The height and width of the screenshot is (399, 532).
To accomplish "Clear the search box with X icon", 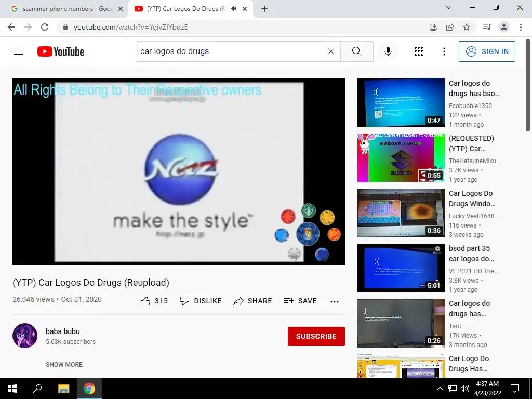I will pyautogui.click(x=331, y=51).
